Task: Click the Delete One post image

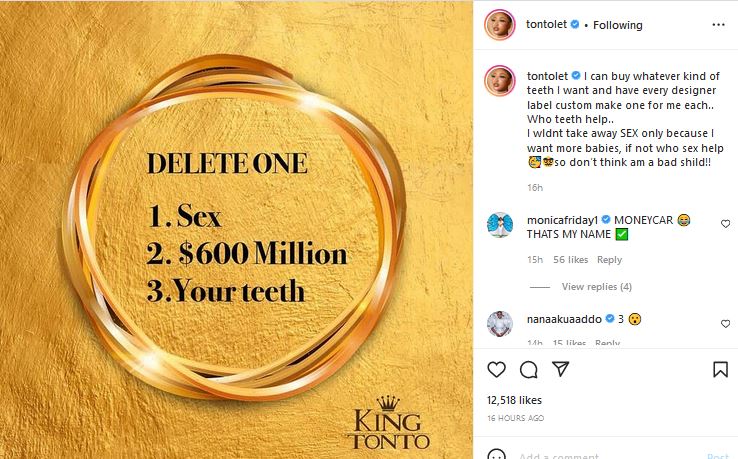Action: [x=237, y=229]
